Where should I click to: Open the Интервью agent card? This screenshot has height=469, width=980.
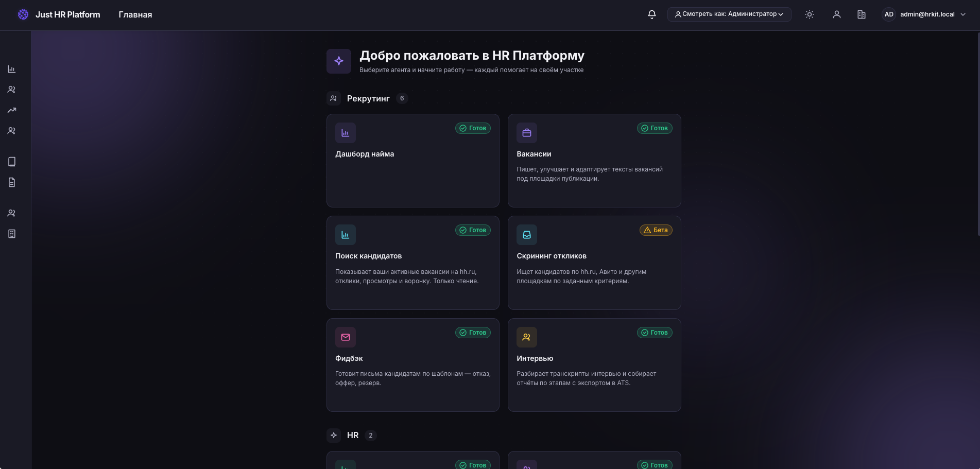(x=594, y=365)
